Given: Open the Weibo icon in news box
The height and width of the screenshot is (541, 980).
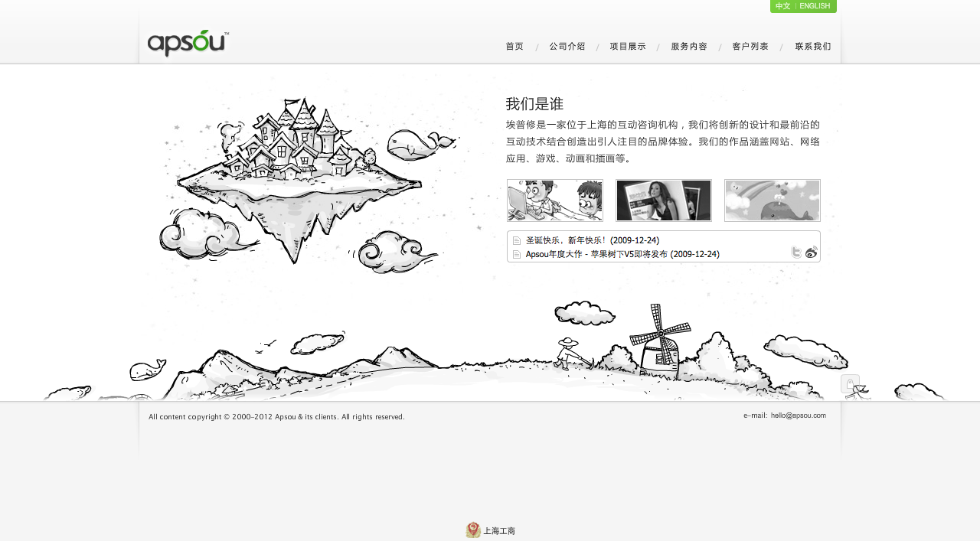Looking at the screenshot, I should [x=812, y=253].
